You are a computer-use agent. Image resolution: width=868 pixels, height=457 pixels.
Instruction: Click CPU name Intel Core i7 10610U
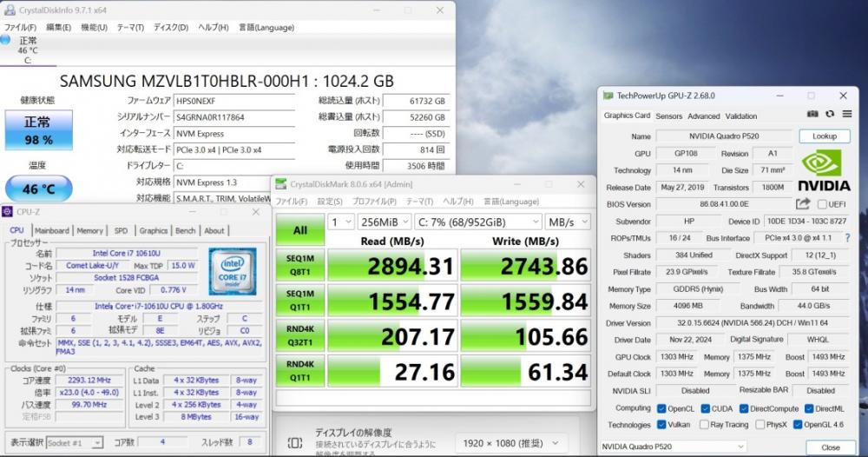pyautogui.click(x=126, y=253)
